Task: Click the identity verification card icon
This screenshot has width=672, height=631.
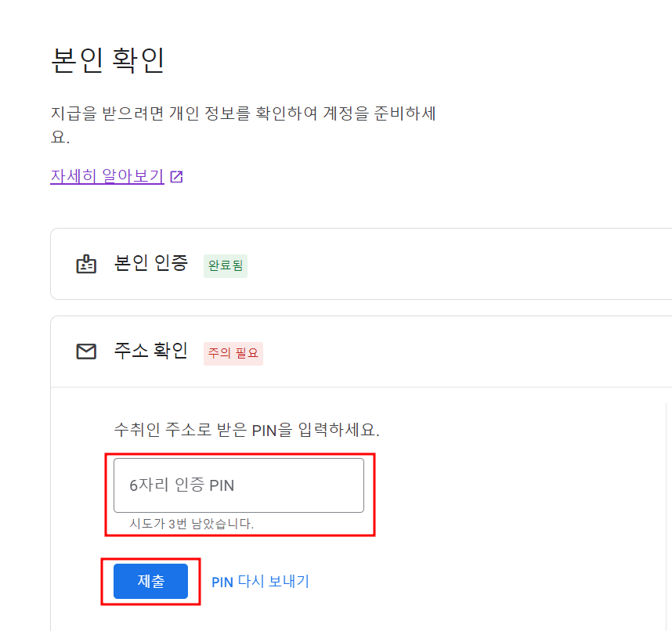Action: click(x=88, y=265)
